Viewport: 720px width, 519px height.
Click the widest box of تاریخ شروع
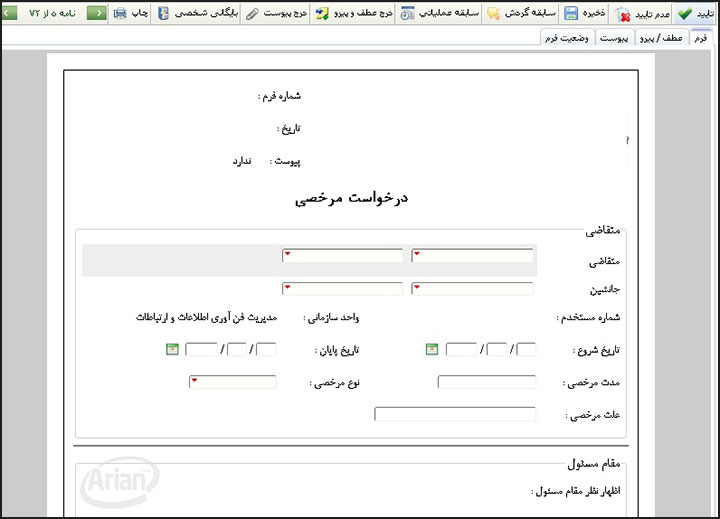coord(461,349)
